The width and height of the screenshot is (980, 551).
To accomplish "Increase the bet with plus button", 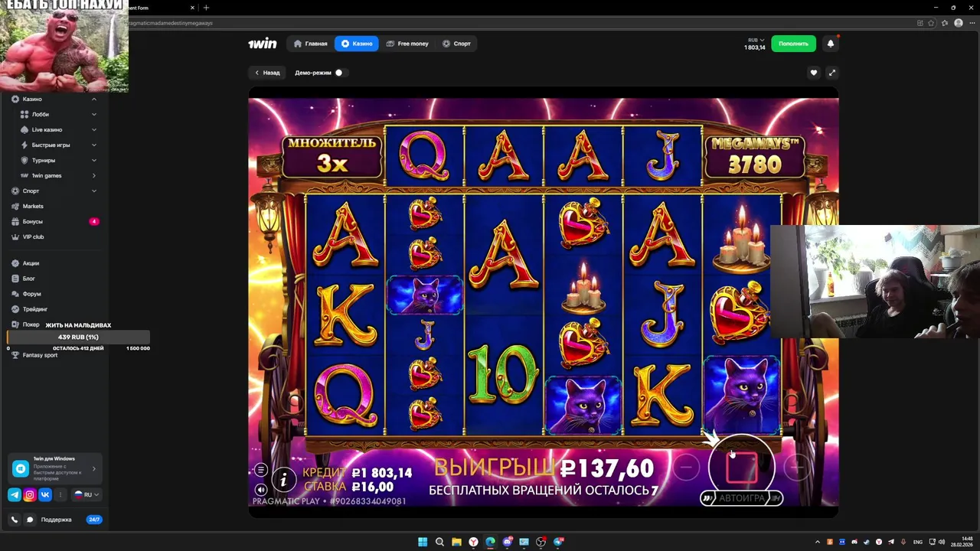I will tap(797, 468).
